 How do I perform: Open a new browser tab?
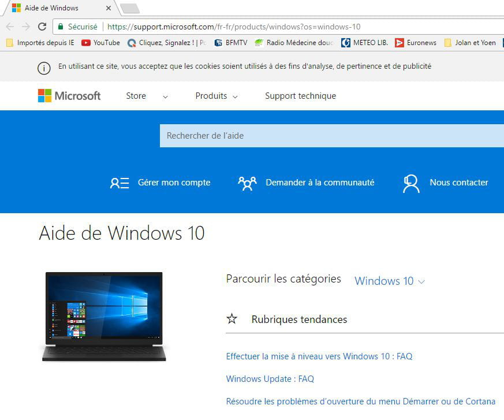[130, 8]
